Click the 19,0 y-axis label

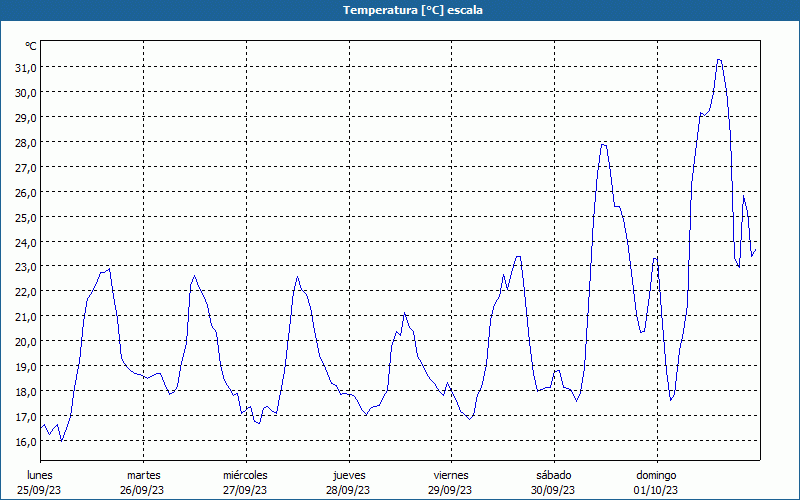click(x=26, y=367)
